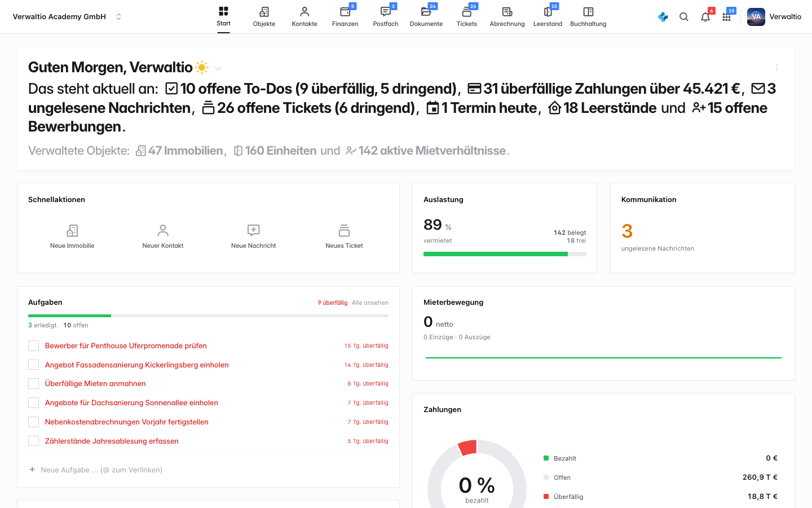The image size is (812, 508).
Task: Click the Neue Immobilie quick action icon
Action: 72,230
